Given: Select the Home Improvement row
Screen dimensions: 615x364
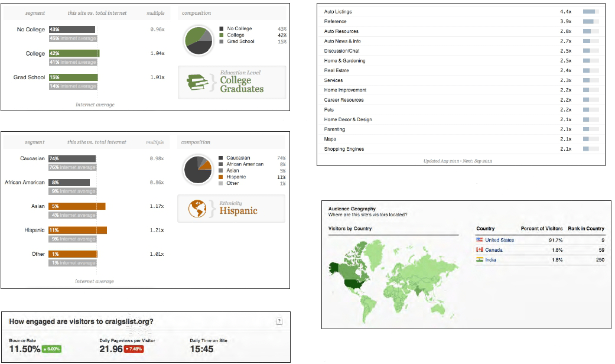Looking at the screenshot, I should 461,90.
